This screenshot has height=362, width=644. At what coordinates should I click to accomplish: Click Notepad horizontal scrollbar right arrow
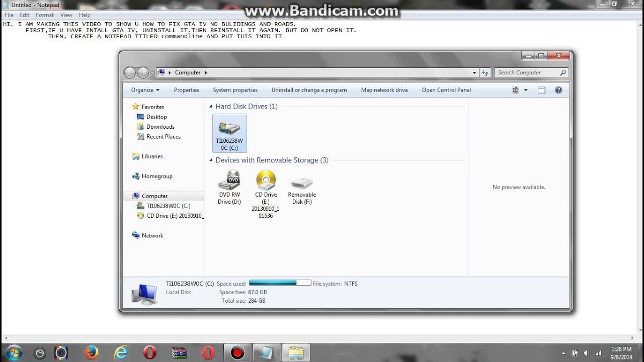coord(633,338)
